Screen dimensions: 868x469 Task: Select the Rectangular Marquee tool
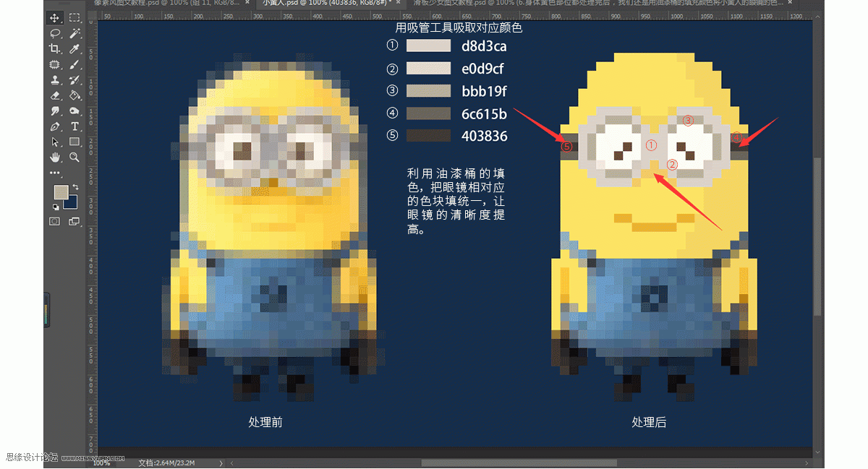[x=75, y=17]
